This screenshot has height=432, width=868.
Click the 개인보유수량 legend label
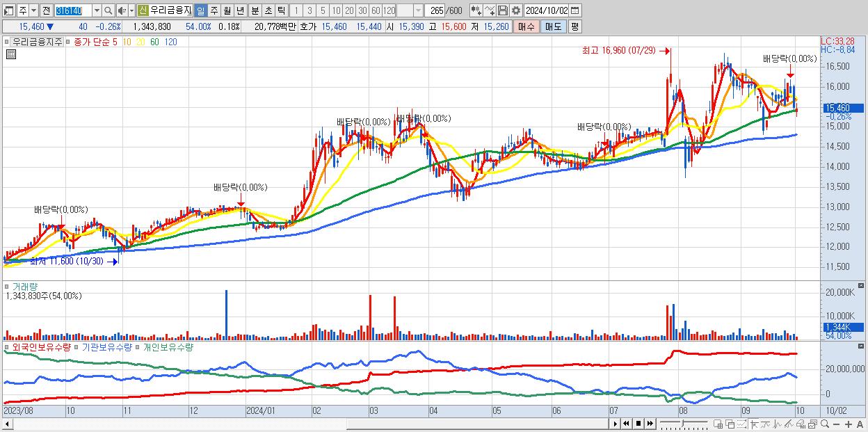(x=168, y=346)
